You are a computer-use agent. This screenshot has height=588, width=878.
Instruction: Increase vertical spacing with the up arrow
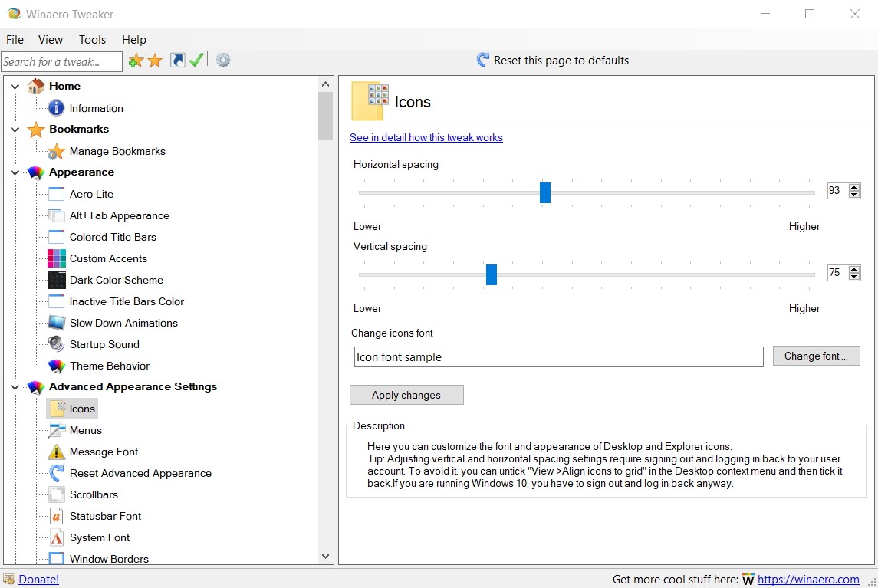pos(854,269)
